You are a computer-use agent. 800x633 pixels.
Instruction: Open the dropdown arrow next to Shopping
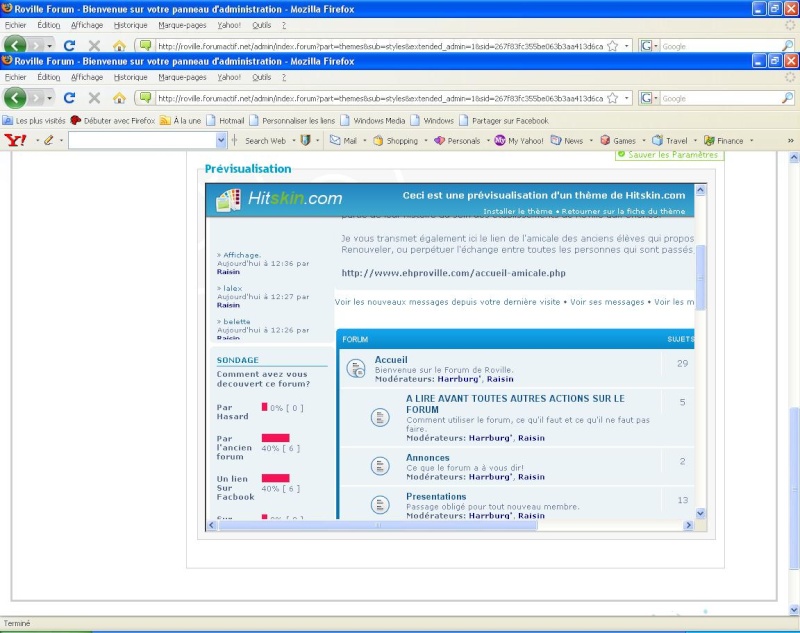[426, 141]
